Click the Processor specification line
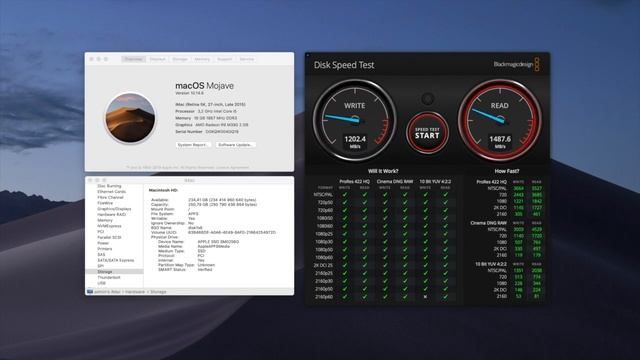Screen dimensions: 640x360 coord(206,111)
